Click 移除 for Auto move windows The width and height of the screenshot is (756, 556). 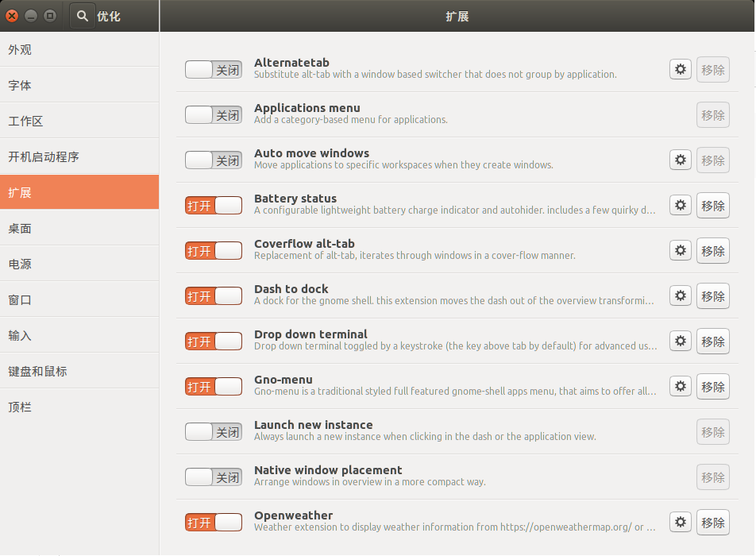click(713, 160)
